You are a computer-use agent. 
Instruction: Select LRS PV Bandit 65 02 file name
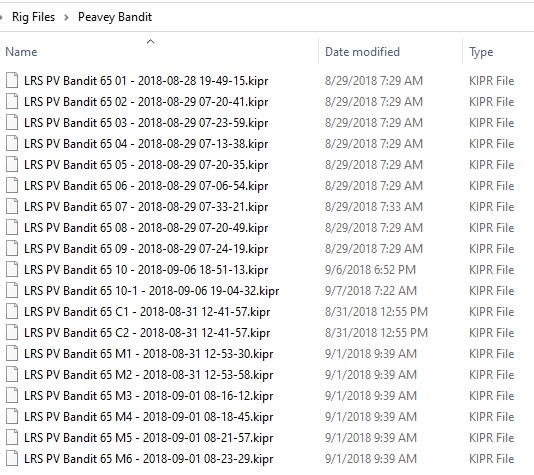pyautogui.click(x=146, y=102)
